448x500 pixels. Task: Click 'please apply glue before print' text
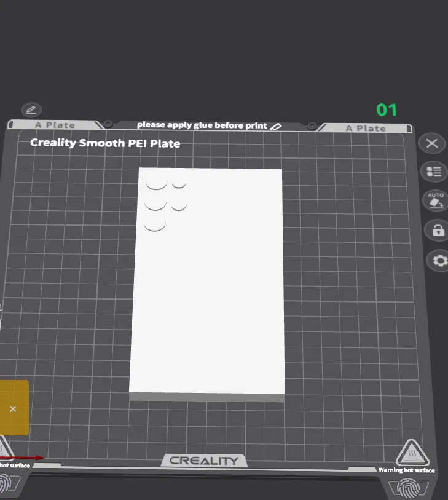point(202,125)
